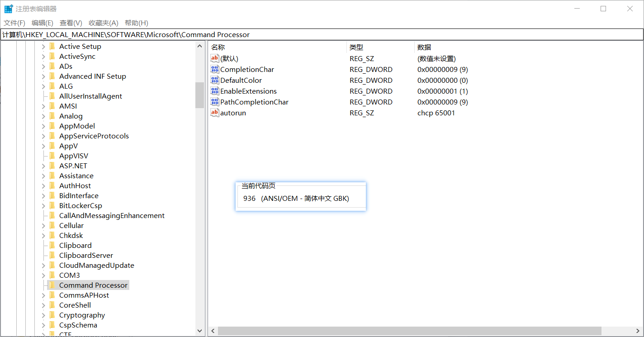Expand the Cryptography key
The image size is (644, 337).
point(43,315)
